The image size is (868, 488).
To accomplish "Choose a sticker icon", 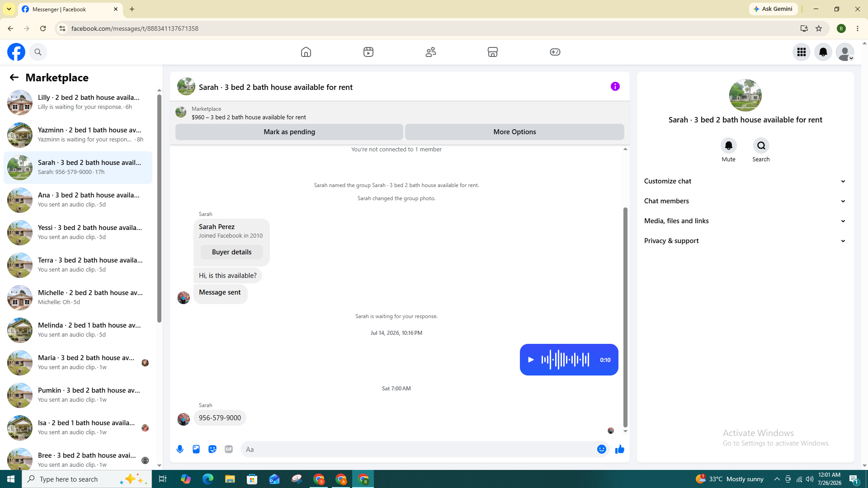I will [x=212, y=450].
